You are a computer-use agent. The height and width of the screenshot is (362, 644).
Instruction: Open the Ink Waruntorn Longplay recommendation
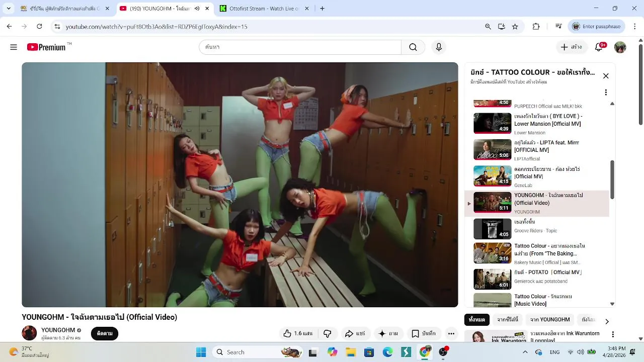coord(536,336)
